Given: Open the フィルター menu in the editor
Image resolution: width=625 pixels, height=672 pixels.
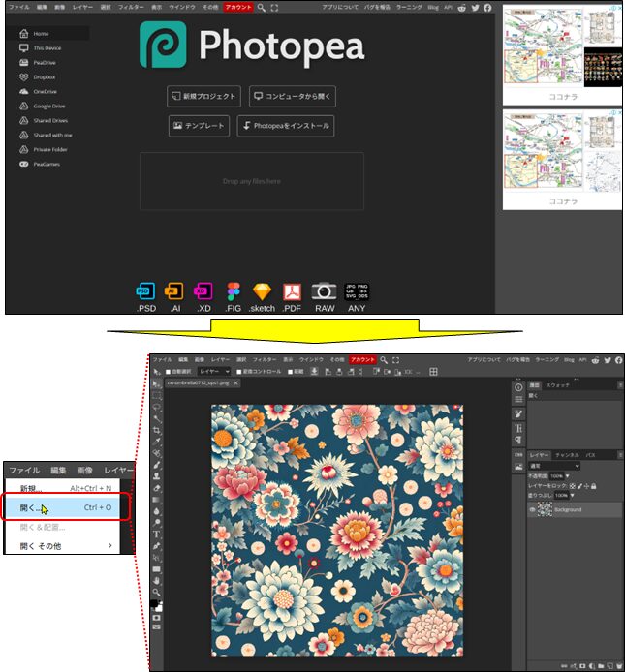Looking at the screenshot, I should 264,359.
